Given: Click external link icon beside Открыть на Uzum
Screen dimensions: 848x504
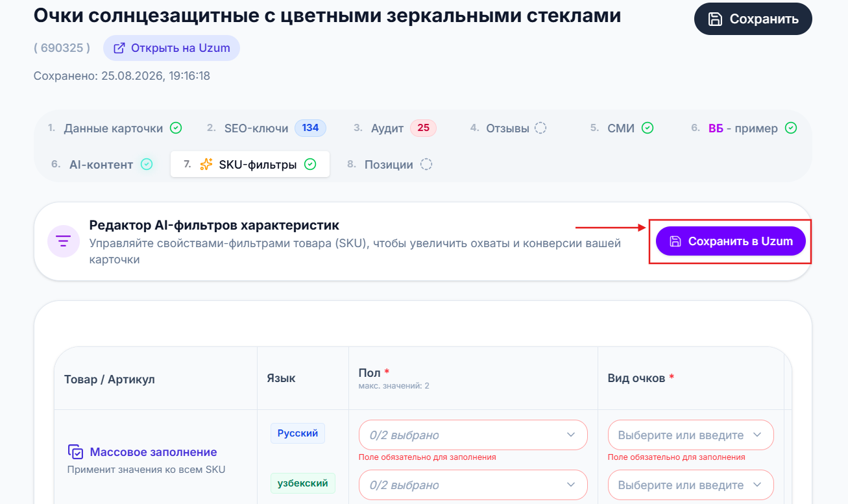Looking at the screenshot, I should pyautogui.click(x=119, y=48).
